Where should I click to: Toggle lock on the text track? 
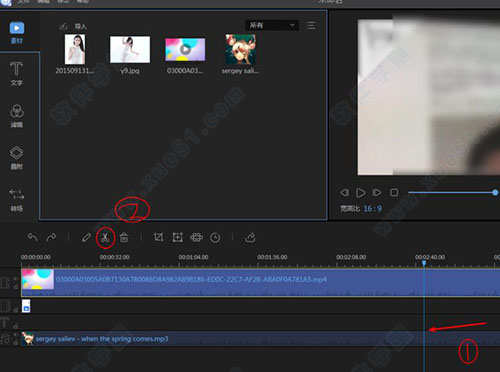[x=15, y=326]
